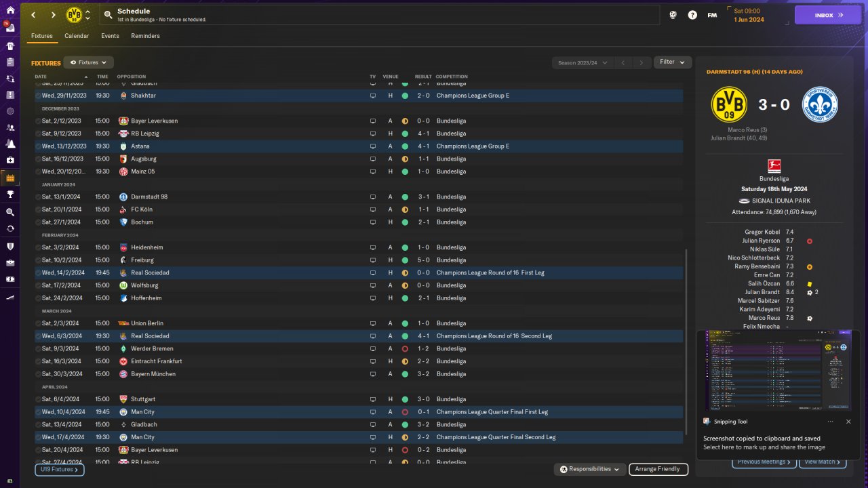
Task: Click the Previous Meetings button
Action: click(764, 462)
